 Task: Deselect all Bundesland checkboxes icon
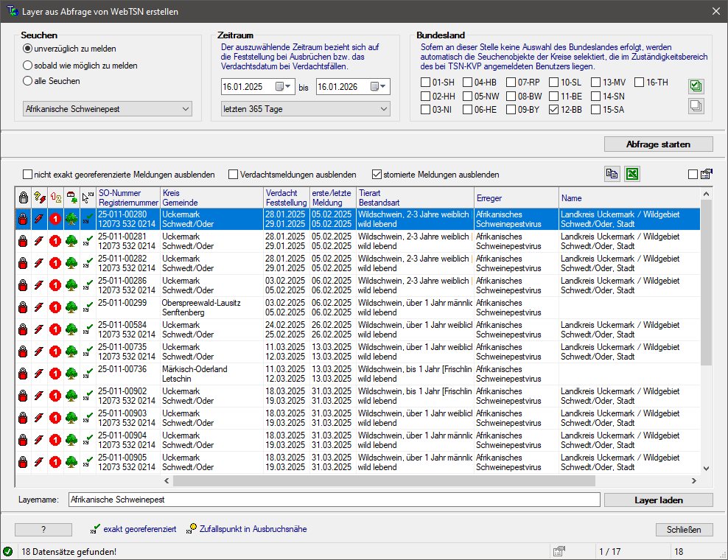click(696, 106)
